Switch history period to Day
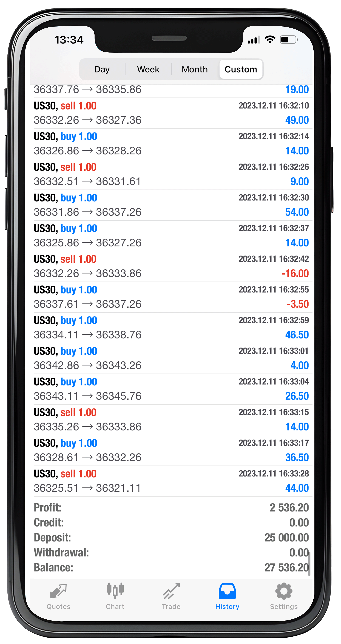The height and width of the screenshot is (644, 341). 102,69
